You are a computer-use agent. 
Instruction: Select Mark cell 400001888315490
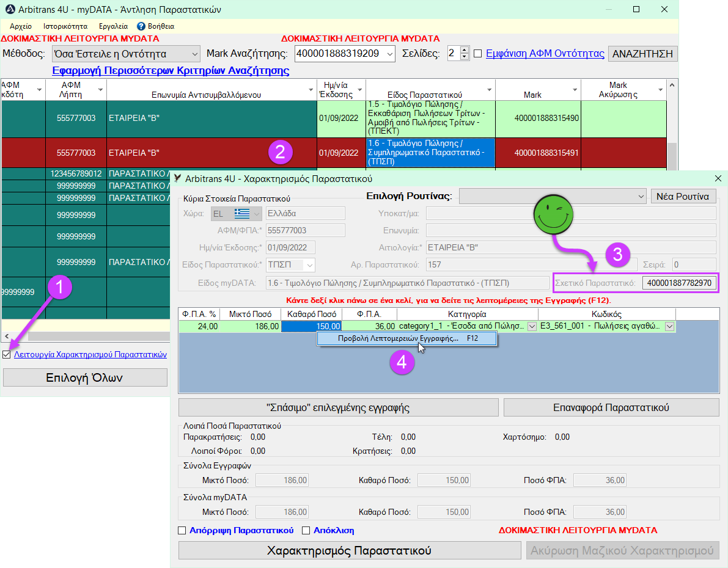pos(538,118)
